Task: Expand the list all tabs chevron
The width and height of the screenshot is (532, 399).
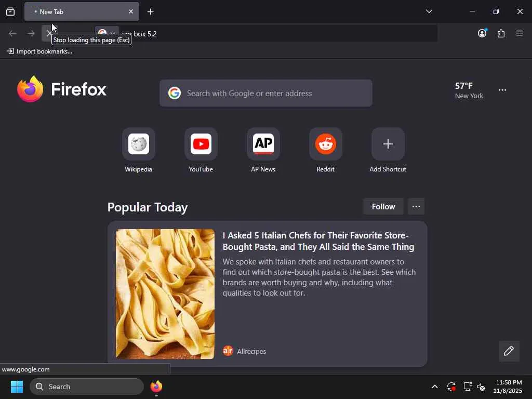Action: 429,11
